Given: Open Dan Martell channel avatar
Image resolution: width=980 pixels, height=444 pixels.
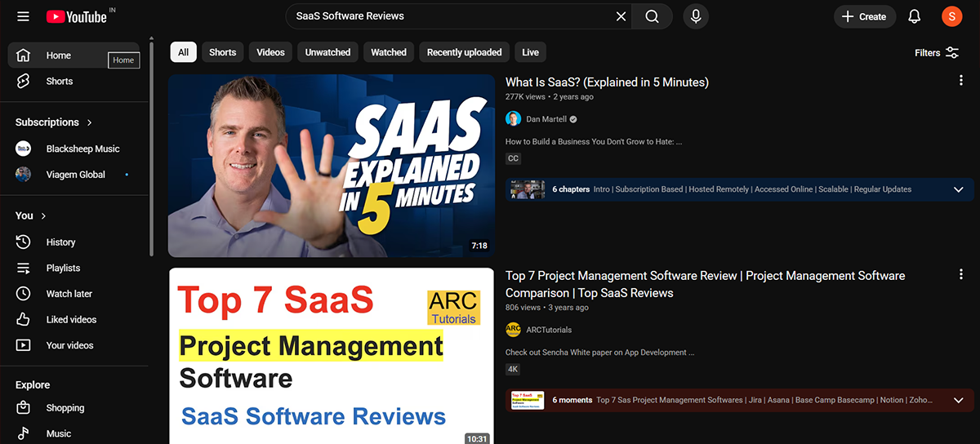Looking at the screenshot, I should (513, 119).
